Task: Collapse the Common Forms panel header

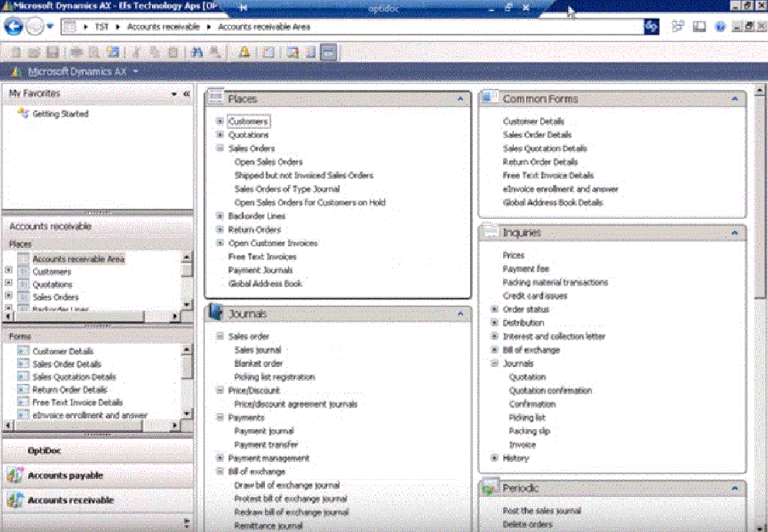Action: click(x=734, y=99)
